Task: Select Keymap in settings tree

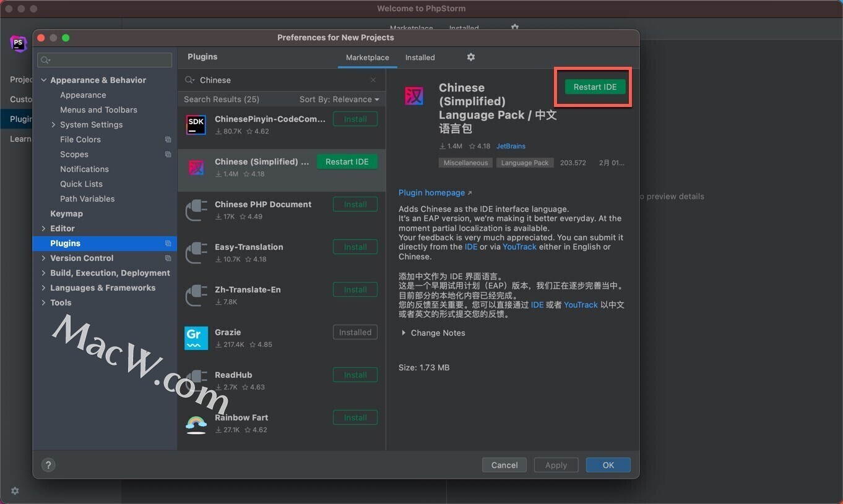Action: 66,214
